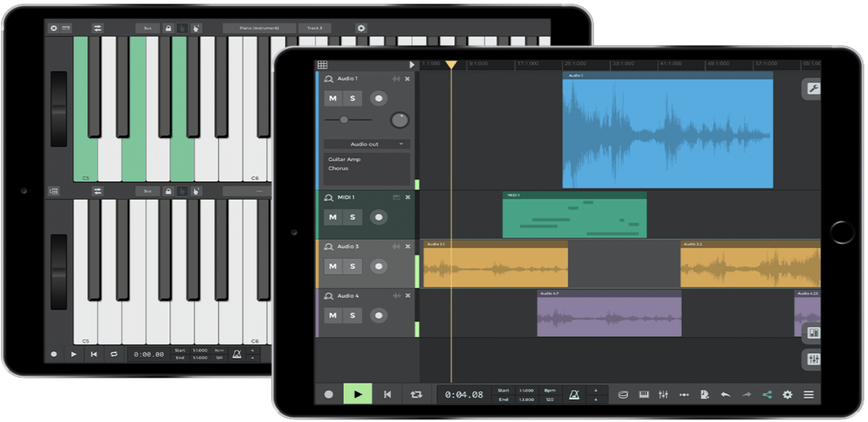The height and width of the screenshot is (422, 868).
Task: Select the Guitar Amp effect
Action: pos(344,159)
